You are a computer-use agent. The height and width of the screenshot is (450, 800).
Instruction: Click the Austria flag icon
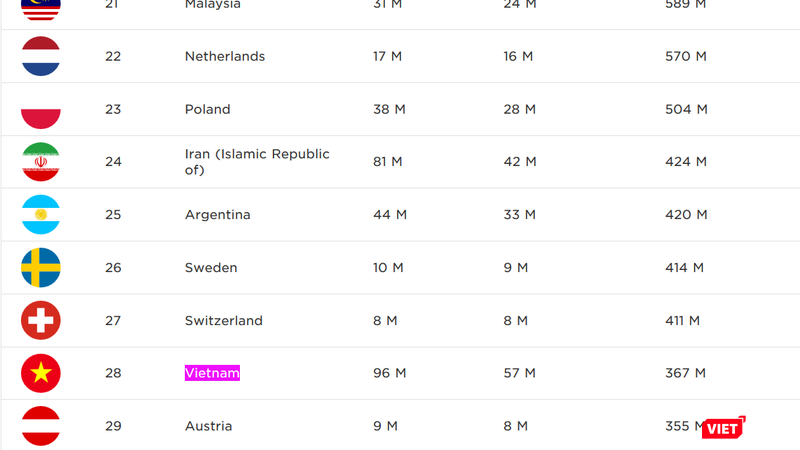pos(41,426)
